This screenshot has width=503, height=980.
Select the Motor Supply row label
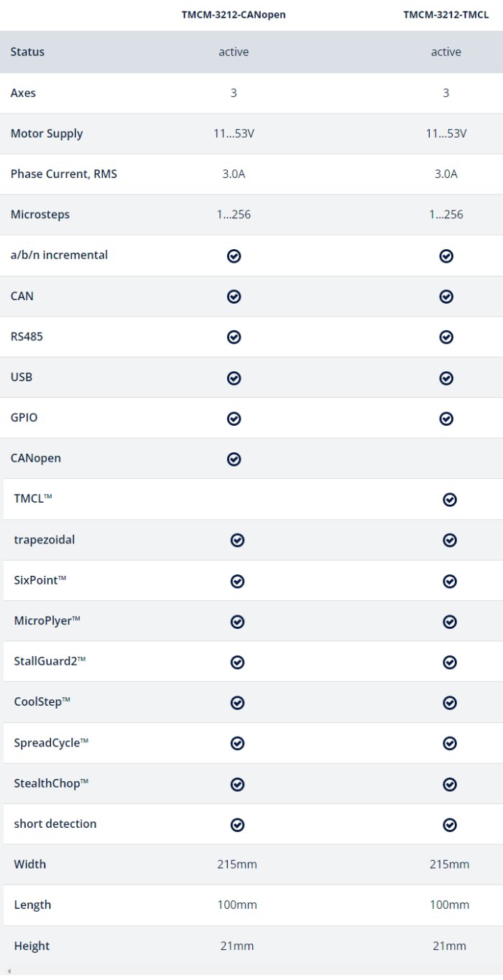(47, 134)
